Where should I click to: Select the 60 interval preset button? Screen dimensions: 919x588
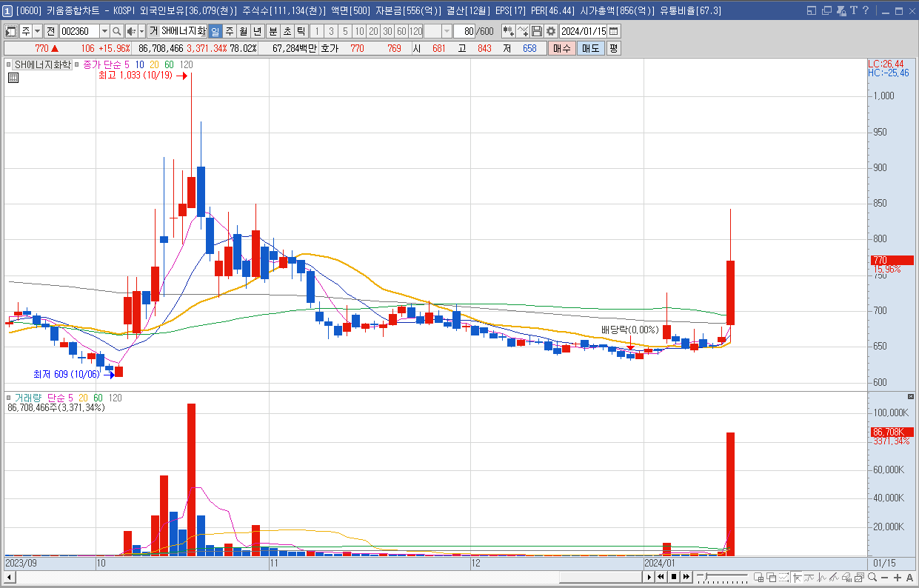click(x=401, y=31)
